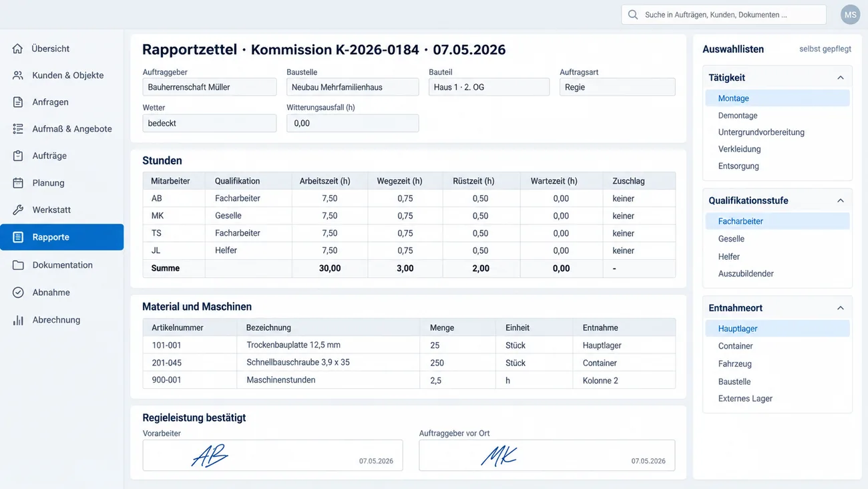This screenshot has width=868, height=489.
Task: Navigate to Aufmaß & Angebote
Action: pos(61,129)
